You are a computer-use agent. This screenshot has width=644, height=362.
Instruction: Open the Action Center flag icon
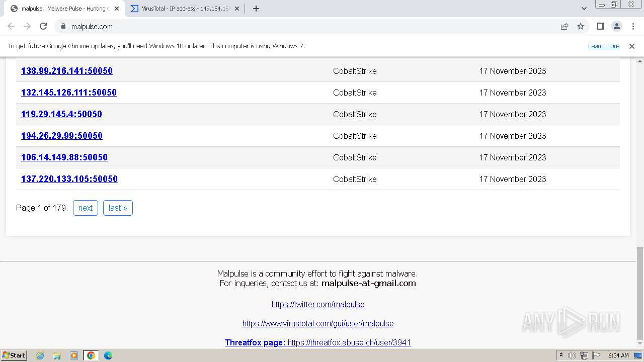coord(596,355)
